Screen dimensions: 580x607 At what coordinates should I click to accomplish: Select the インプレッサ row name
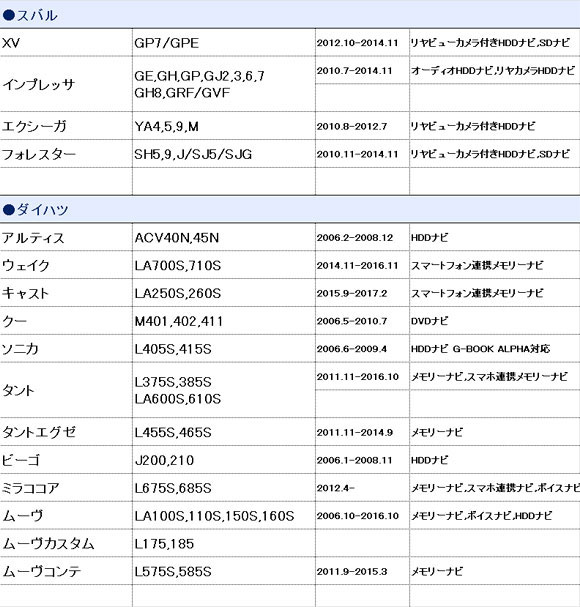(38, 84)
